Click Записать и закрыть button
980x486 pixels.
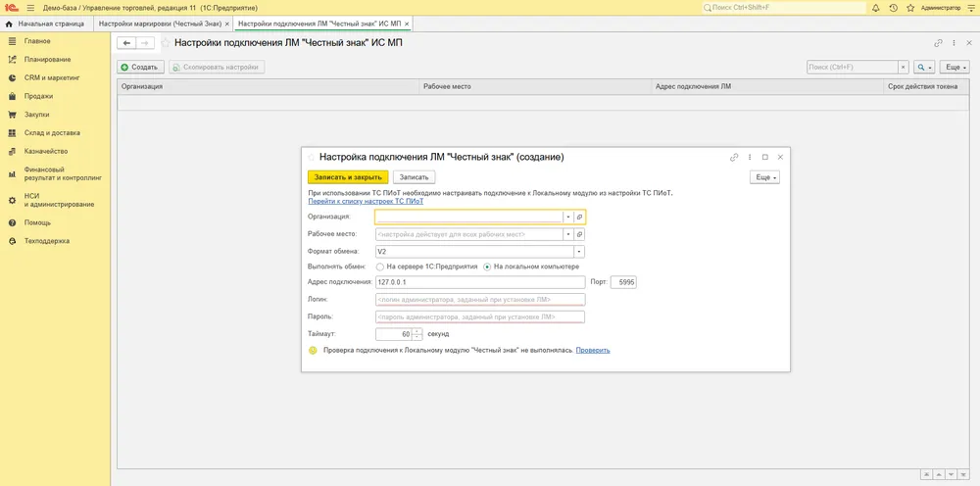click(x=348, y=177)
